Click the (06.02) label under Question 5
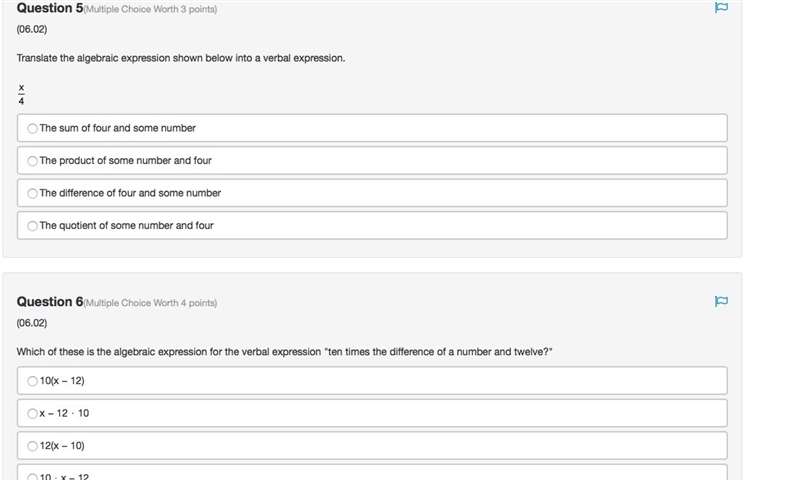The width and height of the screenshot is (800, 480). click(x=32, y=29)
